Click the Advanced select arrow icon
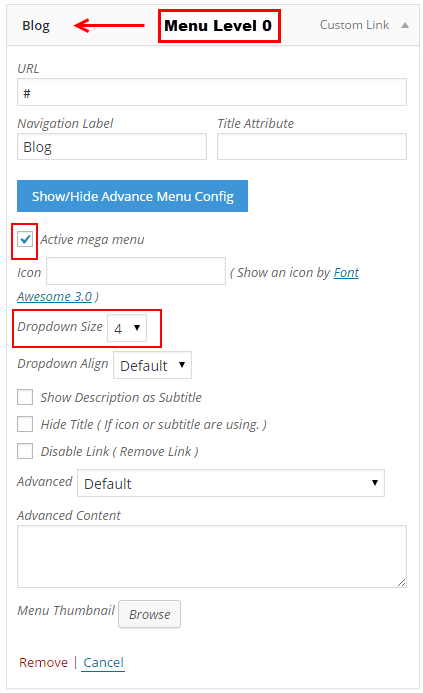Image resolution: width=423 pixels, height=693 pixels. pos(375,482)
